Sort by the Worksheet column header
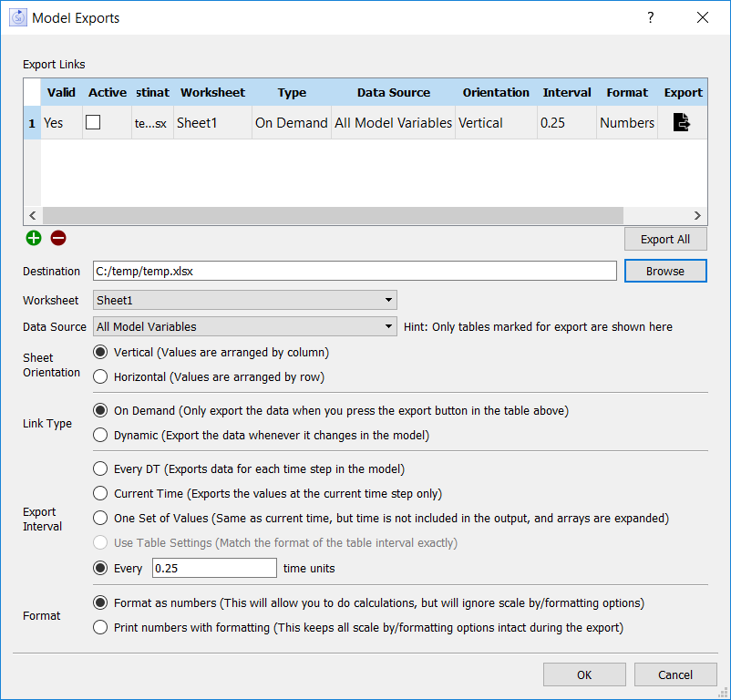The width and height of the screenshot is (731, 700). tap(212, 92)
